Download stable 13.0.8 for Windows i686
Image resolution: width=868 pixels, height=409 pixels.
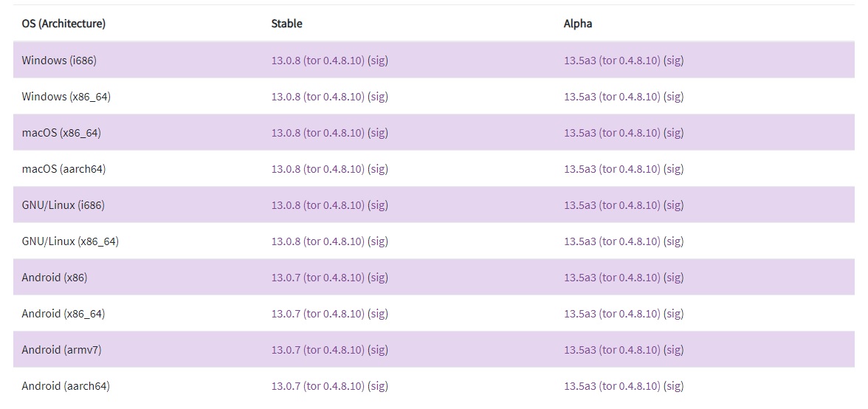pos(317,61)
